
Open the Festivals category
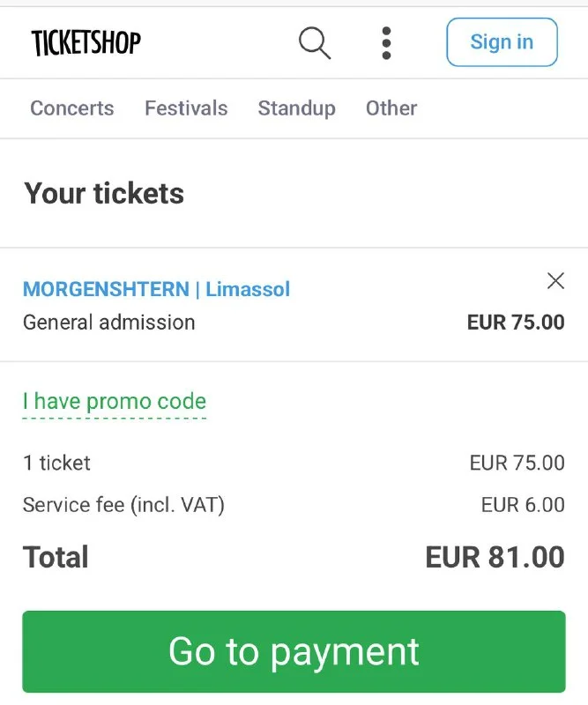pyautogui.click(x=186, y=108)
